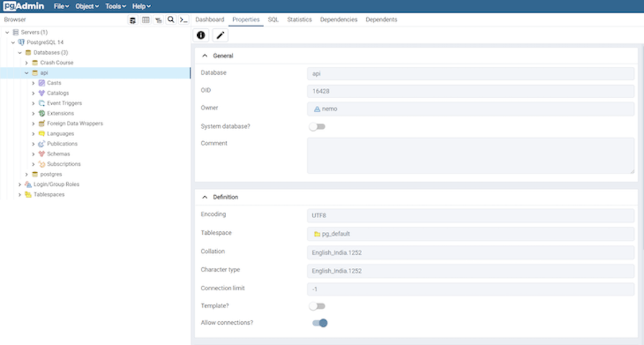The height and width of the screenshot is (345, 644).
Task: Click the Connection limit field
Action: pos(471,289)
